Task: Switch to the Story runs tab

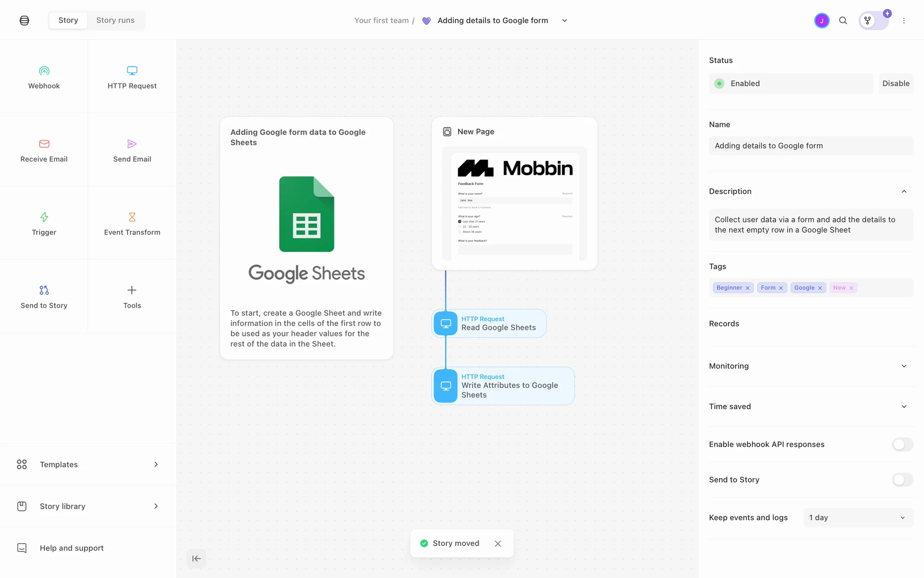Action: [115, 20]
